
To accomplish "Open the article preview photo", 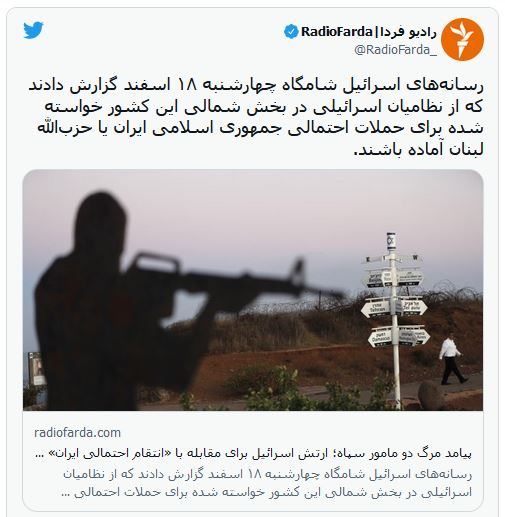I will click(x=253, y=290).
